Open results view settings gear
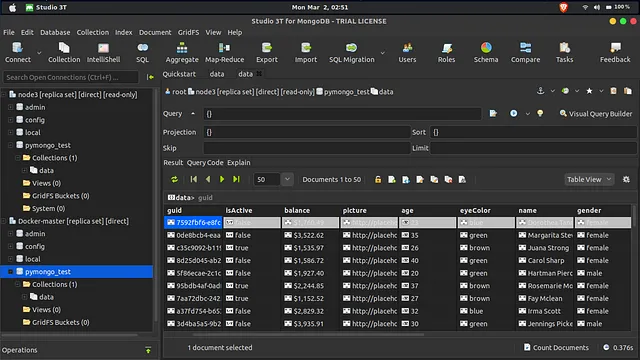640x360 pixels. point(626,179)
